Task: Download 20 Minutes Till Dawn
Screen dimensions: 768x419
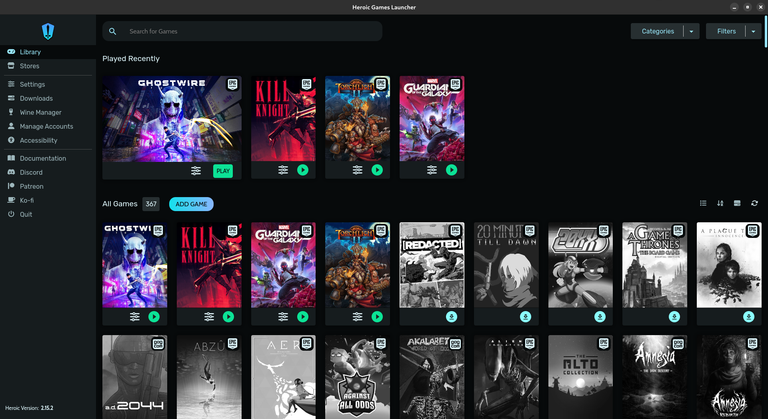Action: (526, 317)
